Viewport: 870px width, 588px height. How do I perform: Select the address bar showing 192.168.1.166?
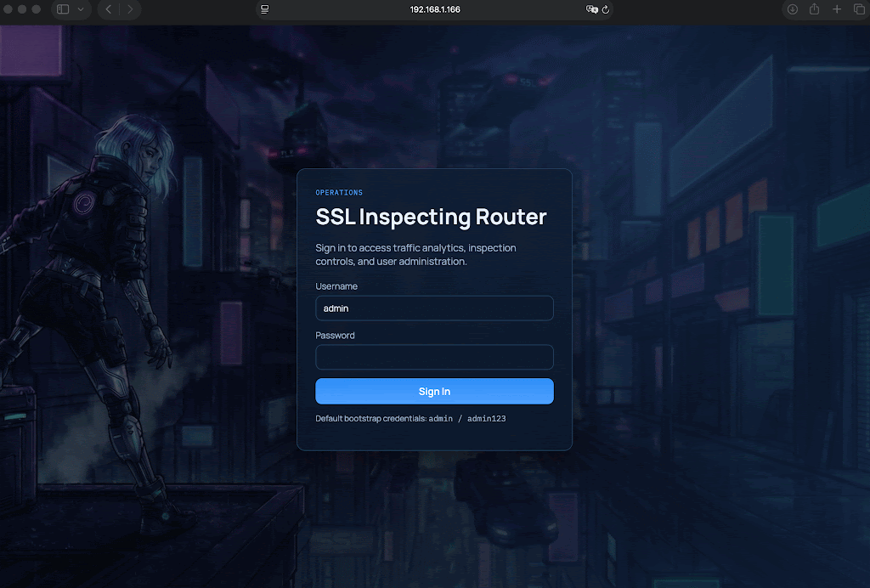click(x=435, y=9)
